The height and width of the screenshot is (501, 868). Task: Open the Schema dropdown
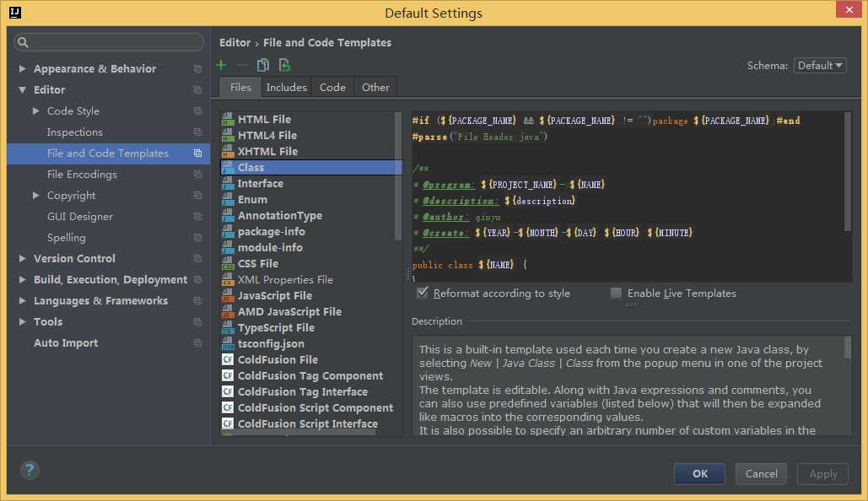pos(819,65)
